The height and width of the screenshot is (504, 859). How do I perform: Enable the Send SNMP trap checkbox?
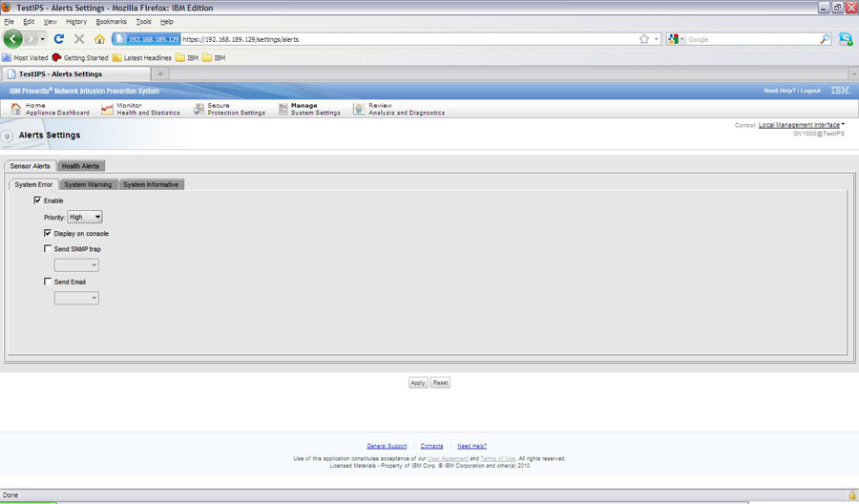tap(48, 249)
